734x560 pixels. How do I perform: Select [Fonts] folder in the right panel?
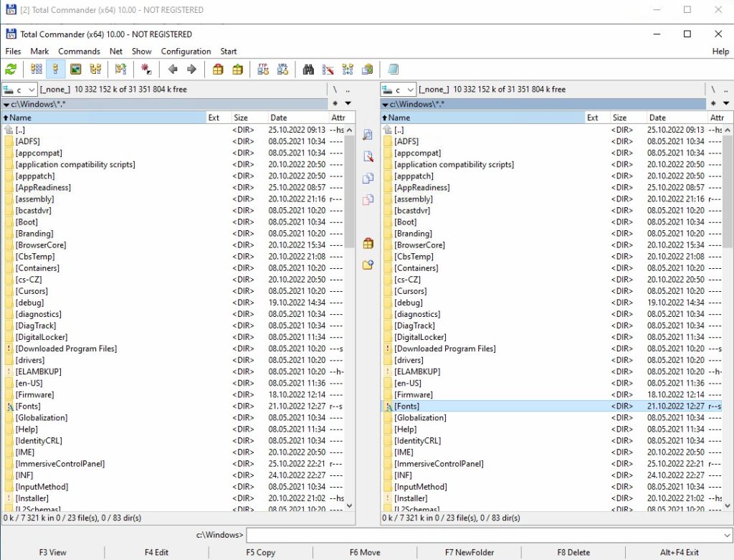pos(551,406)
